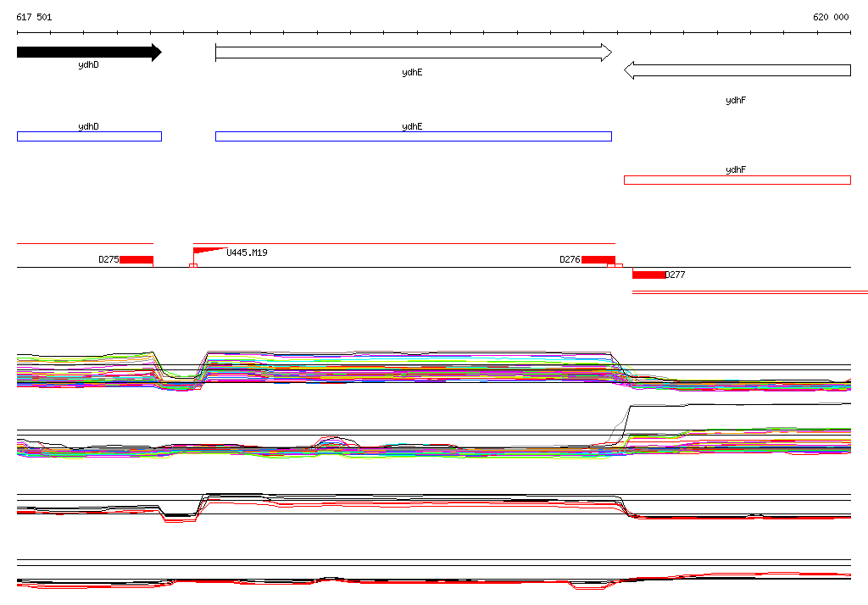868x605 pixels.
Task: Click the D276 red marker block
Action: (598, 259)
